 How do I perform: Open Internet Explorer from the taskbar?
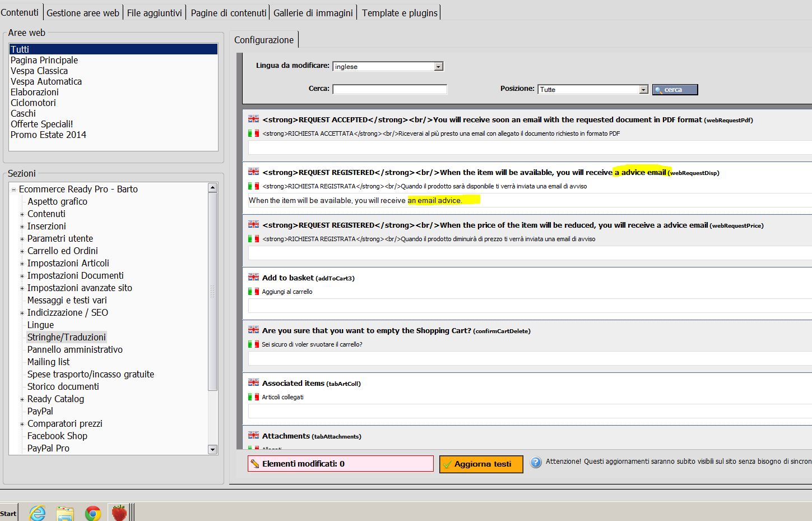(x=37, y=513)
